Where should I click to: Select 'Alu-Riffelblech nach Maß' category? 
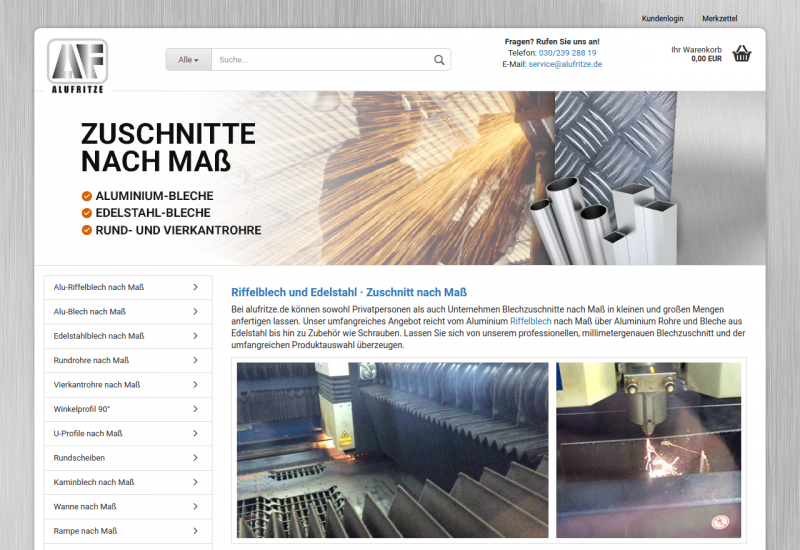click(x=99, y=287)
